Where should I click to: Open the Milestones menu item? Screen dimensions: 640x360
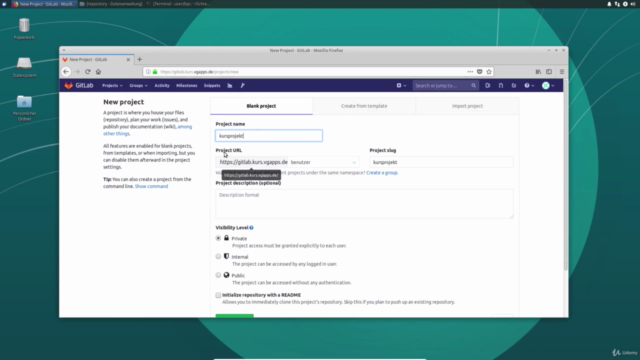[x=187, y=86]
